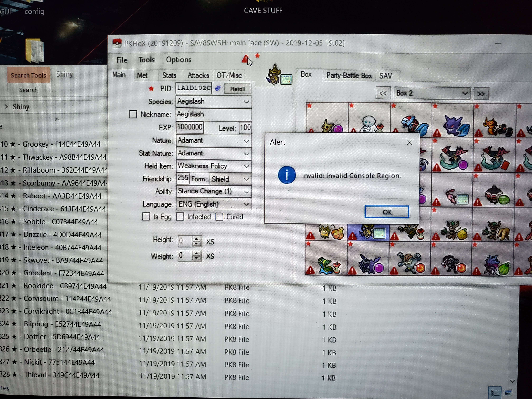Viewport: 532px width, 399px height.
Task: Open the Tools menu in PKHeX
Action: click(146, 60)
